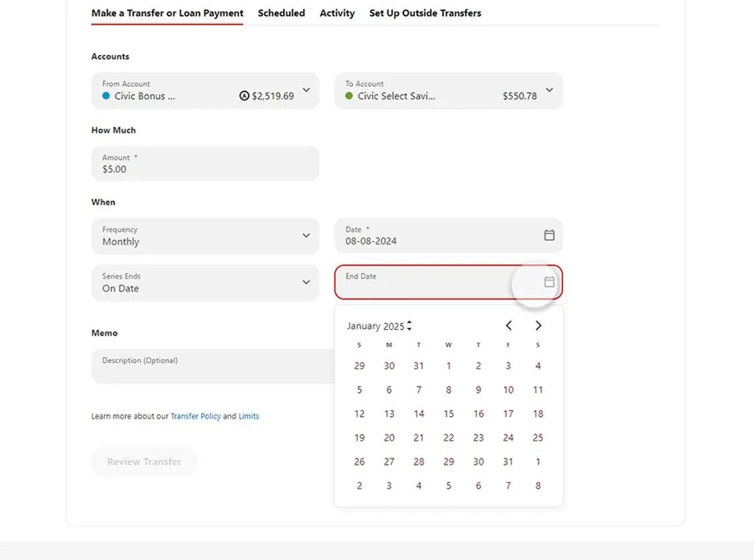Go to Set Up Outside Transfers
Screen dimensions: 754x560
pyautogui.click(x=425, y=13)
